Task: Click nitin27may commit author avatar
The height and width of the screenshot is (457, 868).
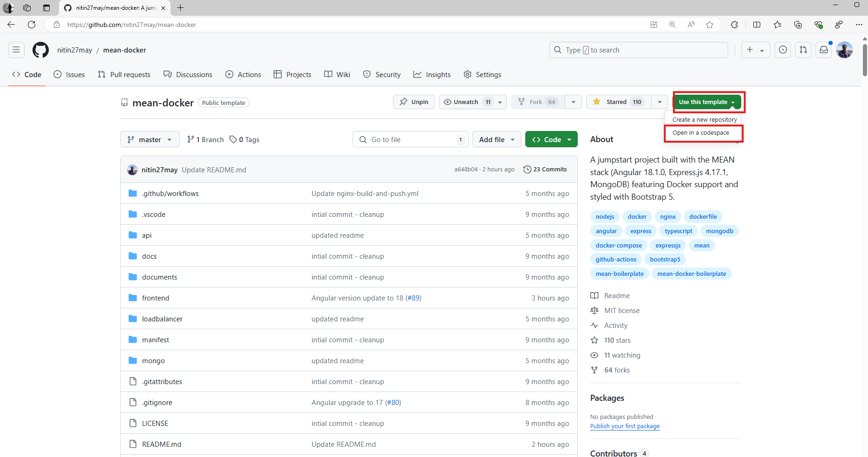Action: [x=132, y=170]
